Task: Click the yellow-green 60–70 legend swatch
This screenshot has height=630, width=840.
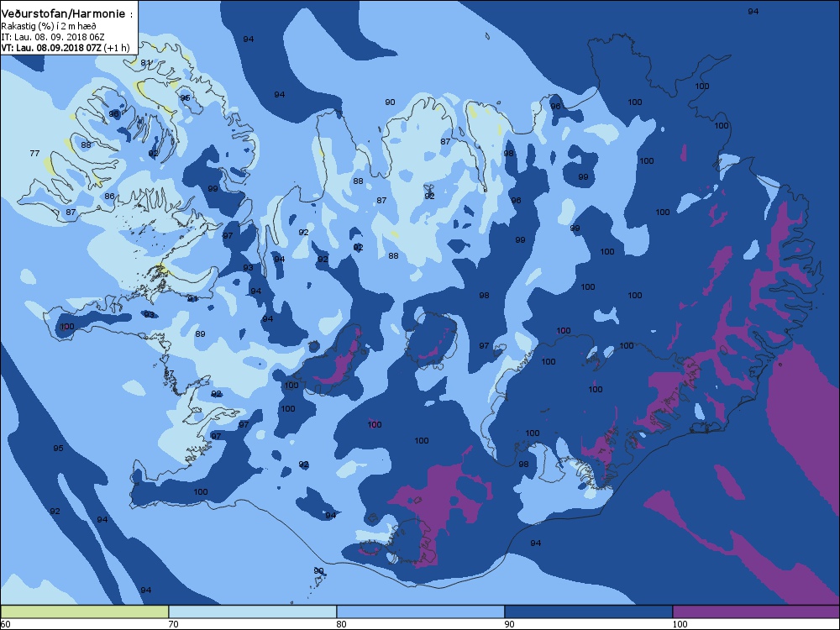Action: [85, 612]
